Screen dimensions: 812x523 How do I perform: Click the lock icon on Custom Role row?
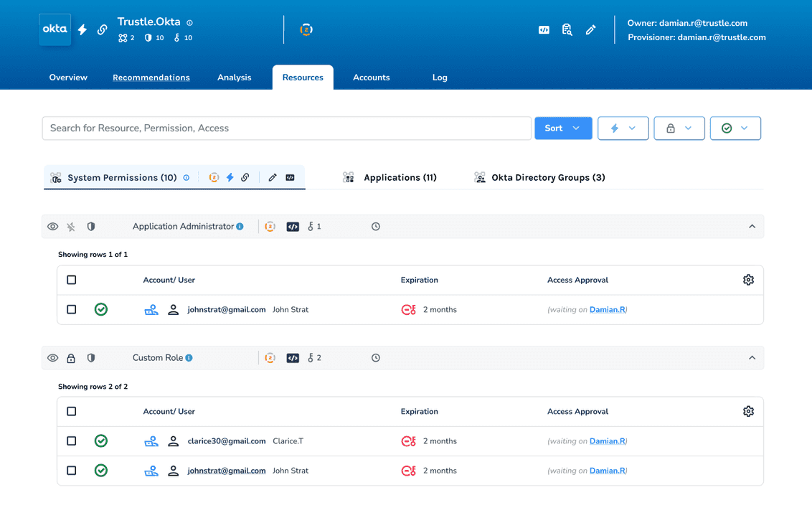(x=71, y=358)
